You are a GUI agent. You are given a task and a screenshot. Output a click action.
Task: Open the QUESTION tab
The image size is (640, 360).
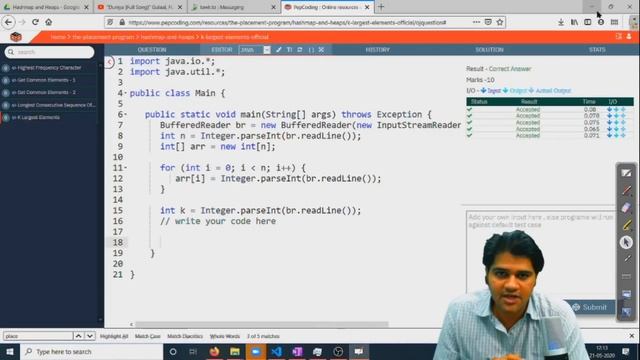coord(152,50)
